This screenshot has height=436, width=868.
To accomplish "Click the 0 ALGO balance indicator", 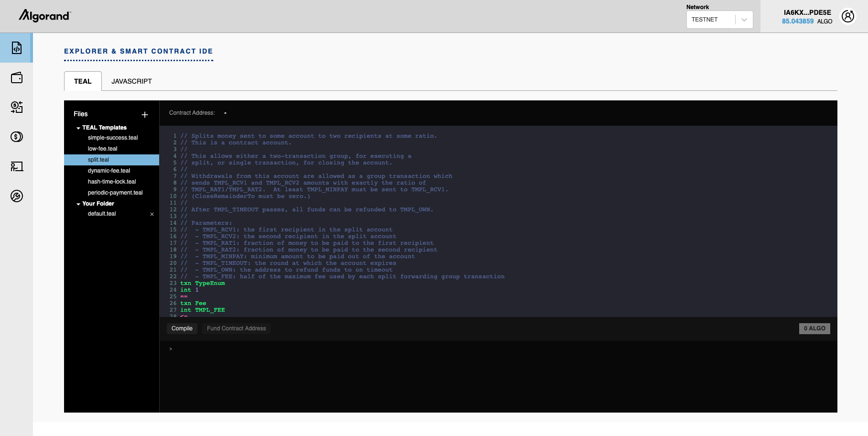I will pos(814,328).
